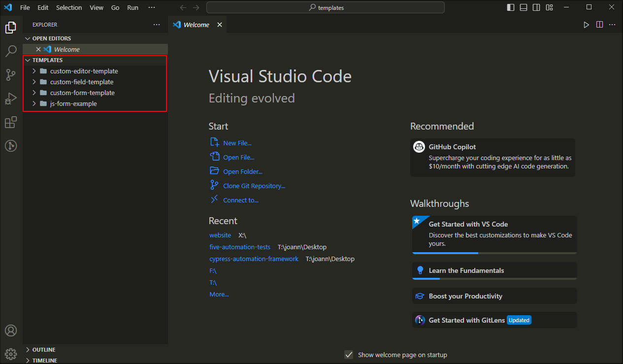This screenshot has width=623, height=364.
Task: Expand the custom-editor-template folder
Action: (34, 71)
